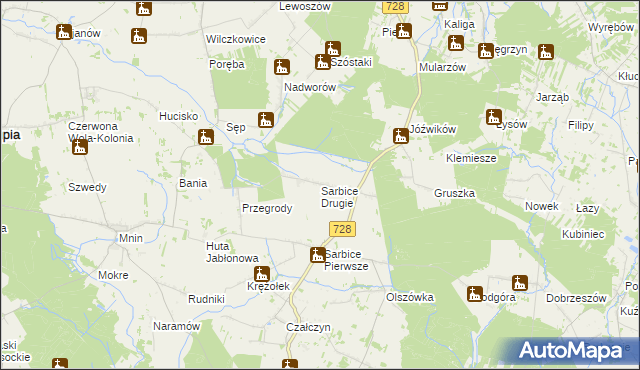Click the Huta Jabłonowa place name

[x=232, y=252]
